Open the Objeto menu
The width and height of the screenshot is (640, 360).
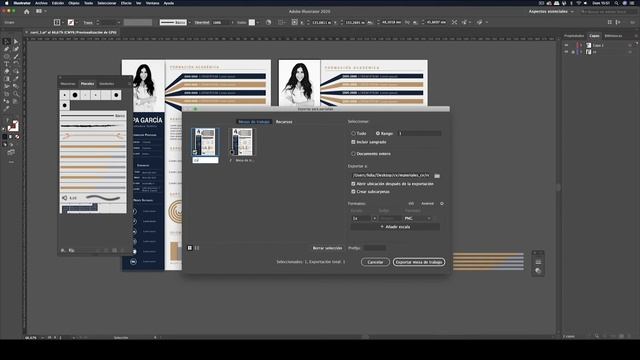[x=74, y=3]
